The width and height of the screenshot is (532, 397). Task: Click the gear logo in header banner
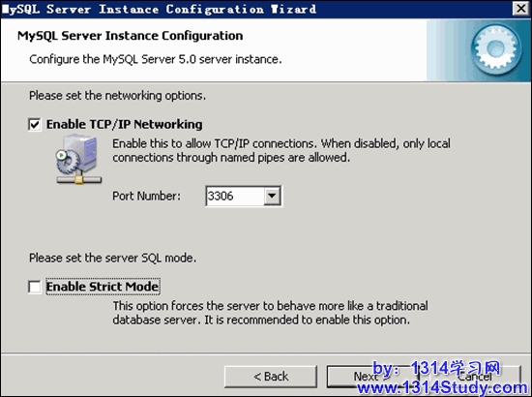point(496,49)
